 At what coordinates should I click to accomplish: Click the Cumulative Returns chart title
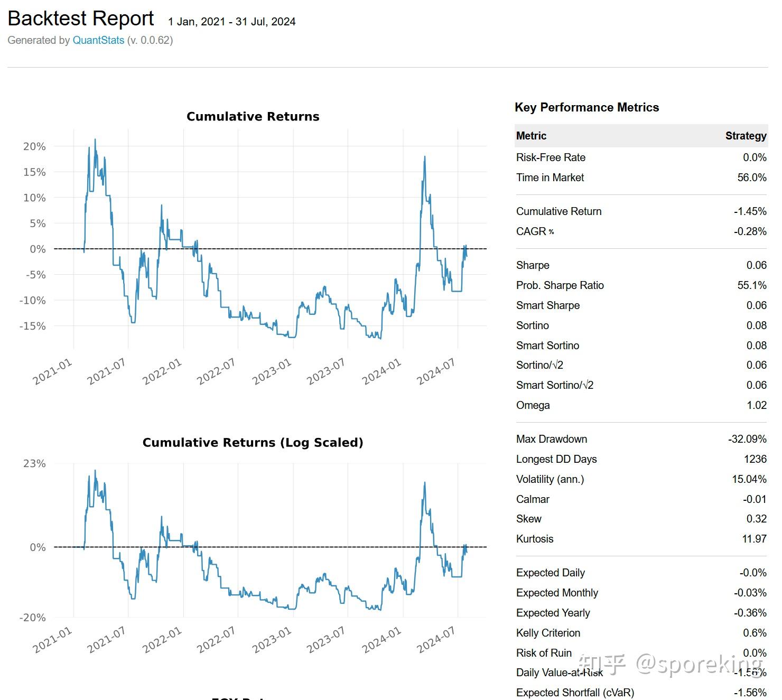pos(253,116)
